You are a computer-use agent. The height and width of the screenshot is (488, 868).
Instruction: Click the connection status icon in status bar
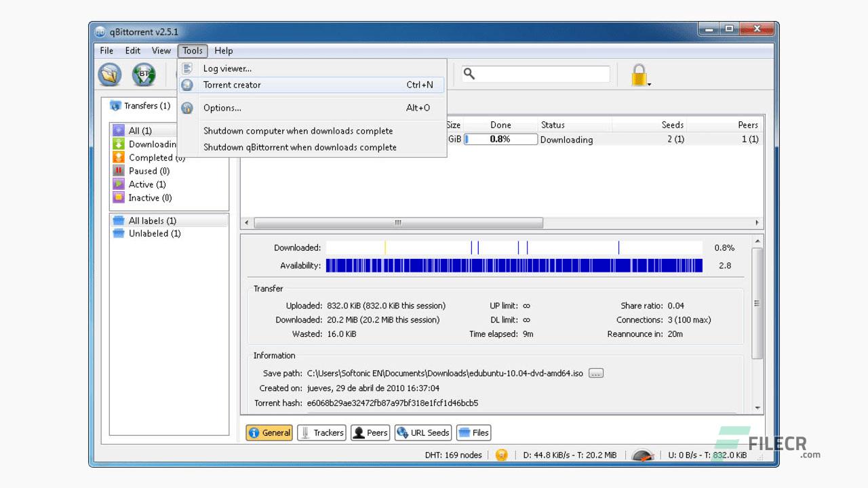point(501,455)
